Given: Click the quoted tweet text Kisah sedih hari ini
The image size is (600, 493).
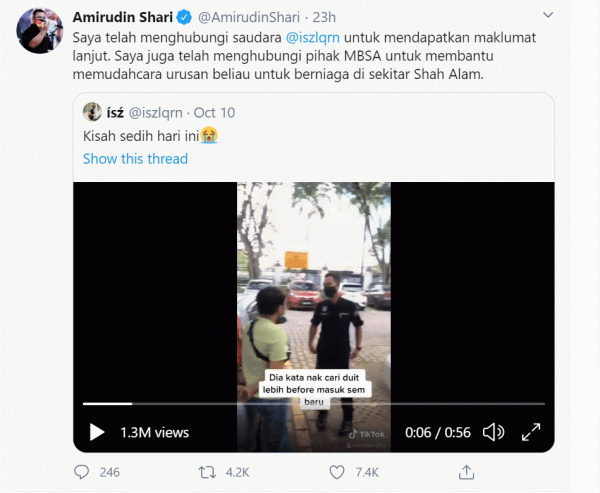Looking at the screenshot, I should click(140, 135).
